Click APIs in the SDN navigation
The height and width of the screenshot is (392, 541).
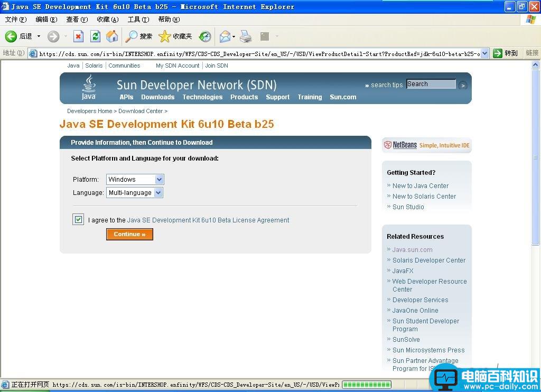point(126,97)
